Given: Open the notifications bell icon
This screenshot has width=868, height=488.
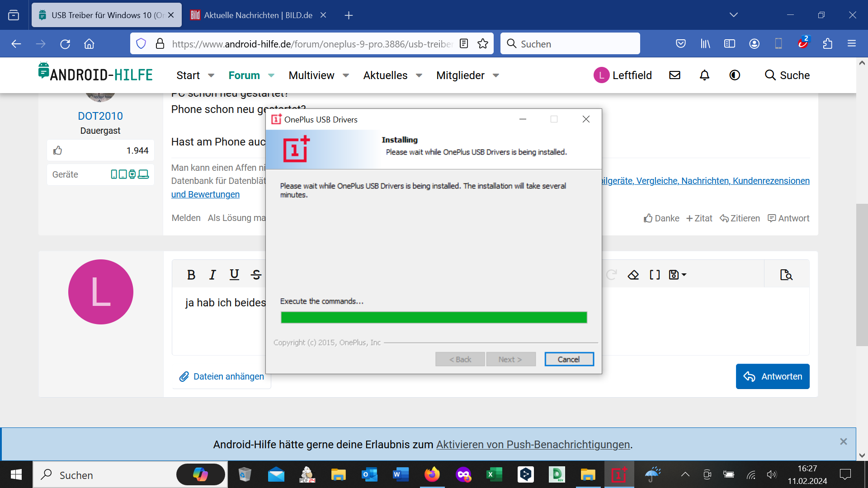Looking at the screenshot, I should 704,75.
